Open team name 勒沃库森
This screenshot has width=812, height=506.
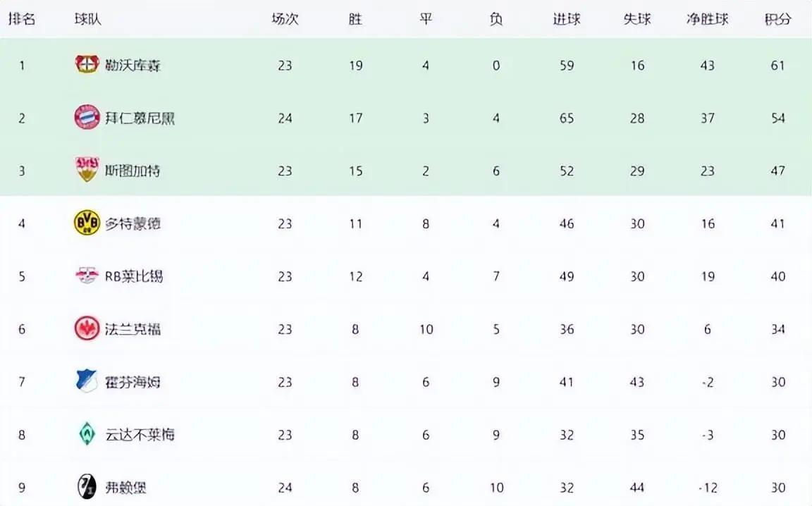click(133, 66)
